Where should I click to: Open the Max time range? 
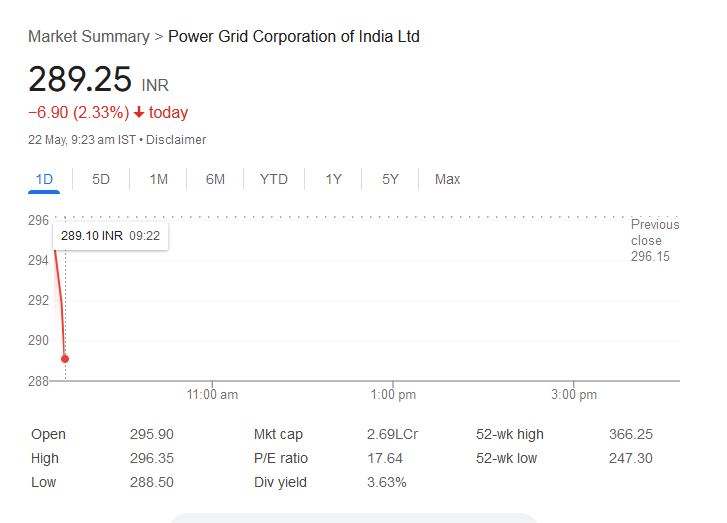(447, 179)
